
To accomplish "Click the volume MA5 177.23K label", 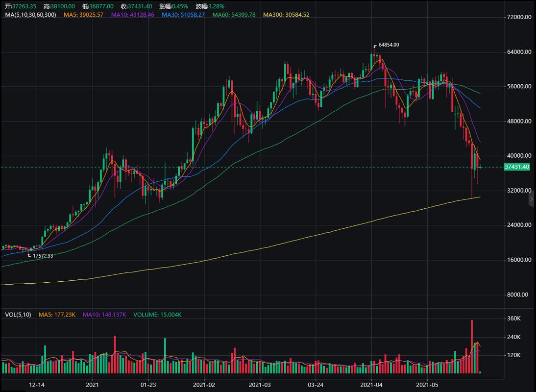I will click(x=57, y=315).
